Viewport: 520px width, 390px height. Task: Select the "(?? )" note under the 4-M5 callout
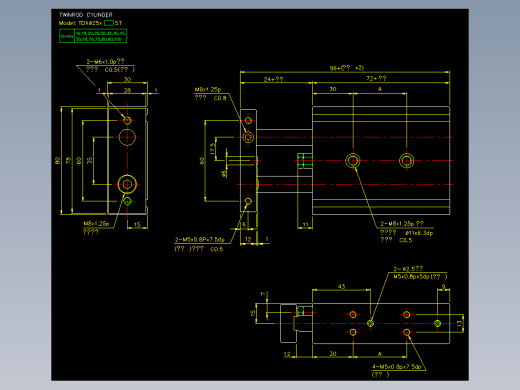tap(380, 375)
